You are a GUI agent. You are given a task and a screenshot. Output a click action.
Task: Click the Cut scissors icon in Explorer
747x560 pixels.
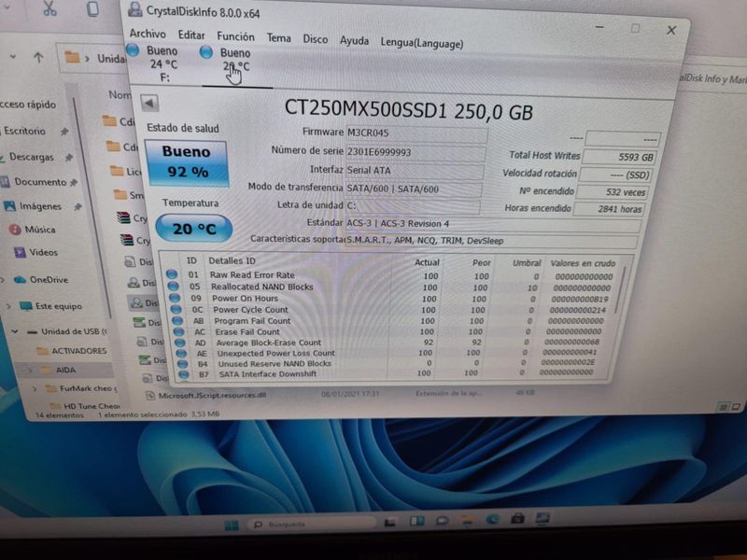pos(49,8)
